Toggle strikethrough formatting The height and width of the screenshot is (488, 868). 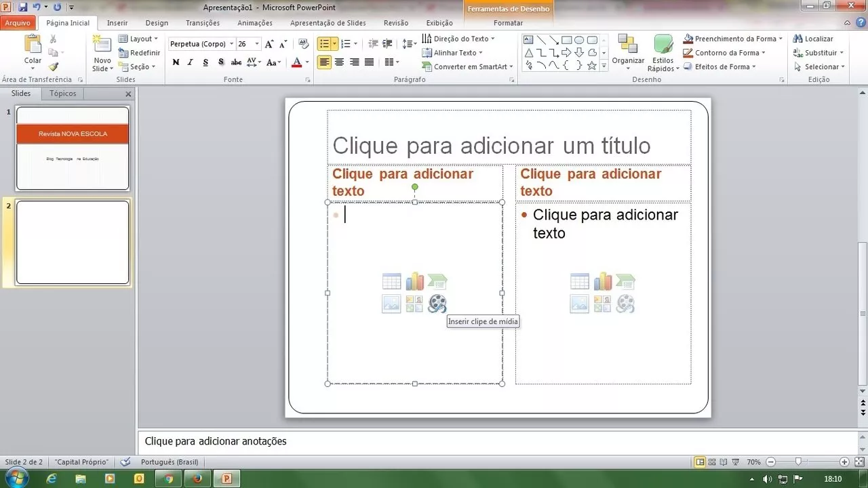[236, 62]
